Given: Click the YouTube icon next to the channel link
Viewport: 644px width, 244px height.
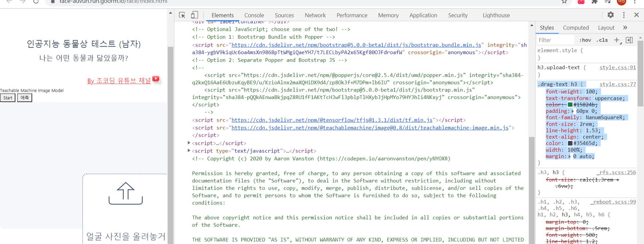Looking at the screenshot, I should [x=156, y=79].
